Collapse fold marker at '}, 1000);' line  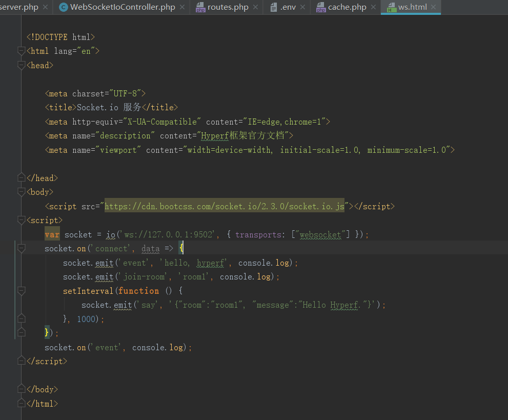pos(22,318)
